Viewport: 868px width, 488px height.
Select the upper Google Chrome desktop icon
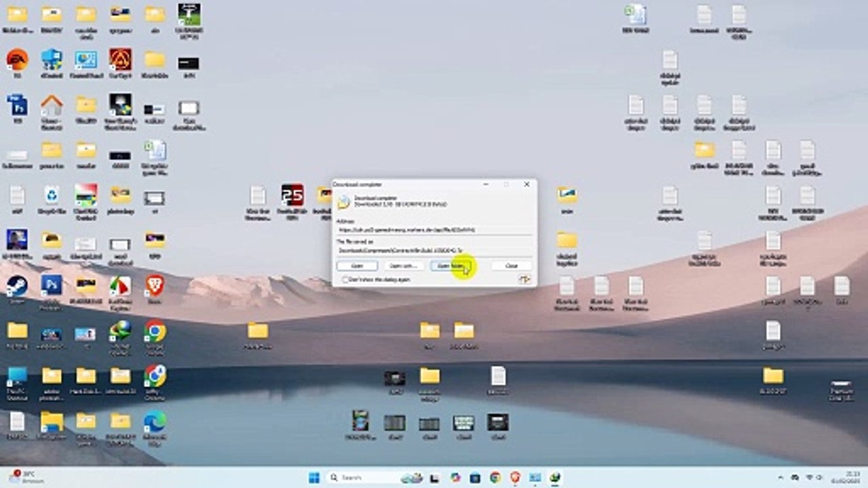pos(155,331)
